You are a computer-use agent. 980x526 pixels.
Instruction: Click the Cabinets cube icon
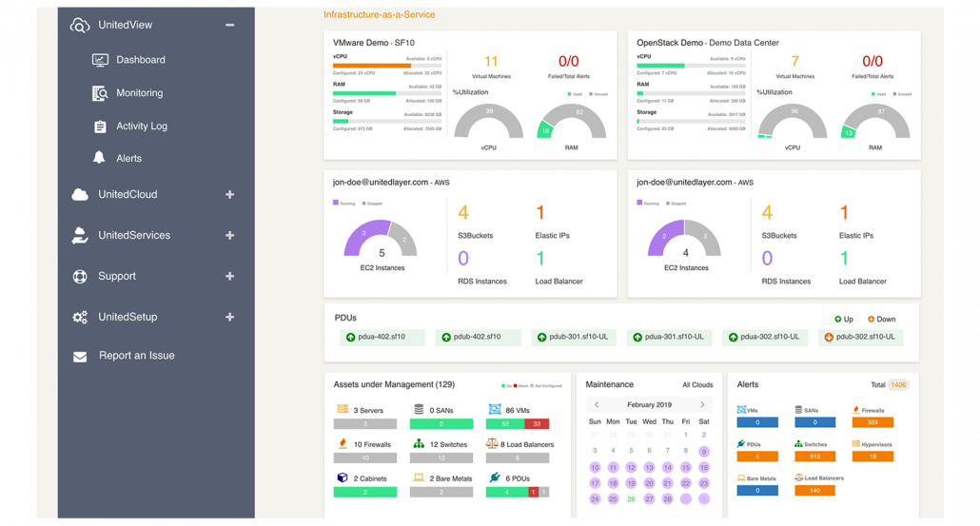click(x=343, y=477)
